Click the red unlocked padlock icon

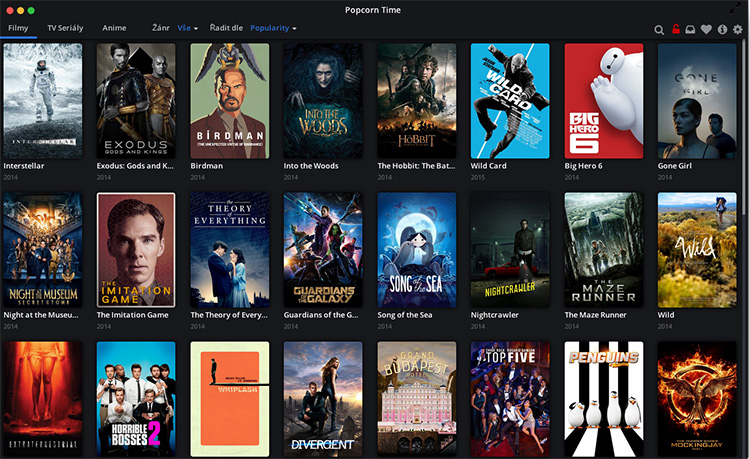pyautogui.click(x=676, y=29)
